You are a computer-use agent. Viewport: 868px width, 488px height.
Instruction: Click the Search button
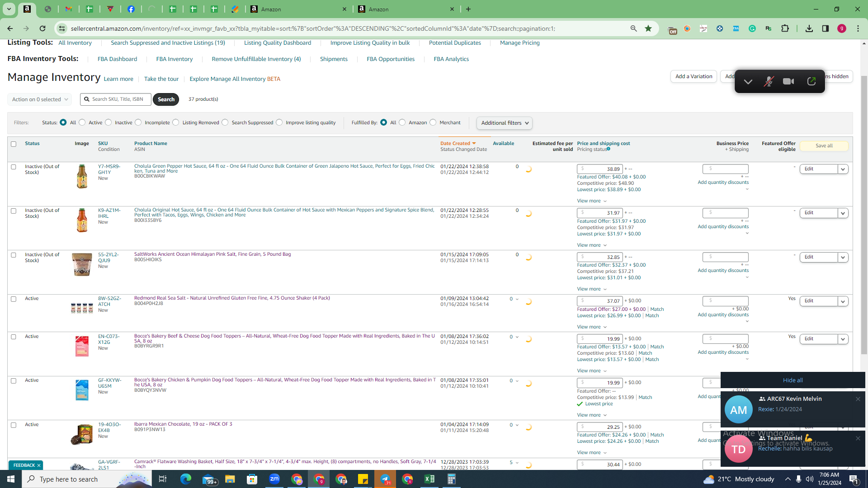point(166,99)
